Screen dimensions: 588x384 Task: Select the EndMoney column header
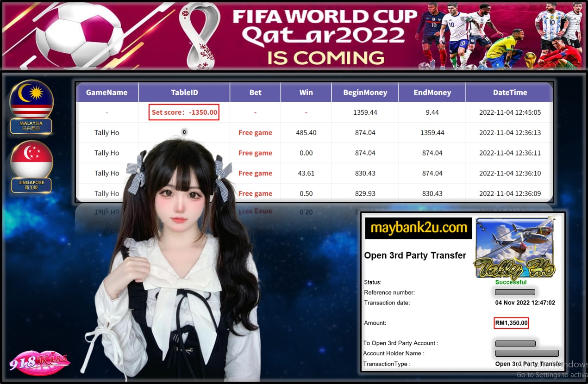point(432,93)
